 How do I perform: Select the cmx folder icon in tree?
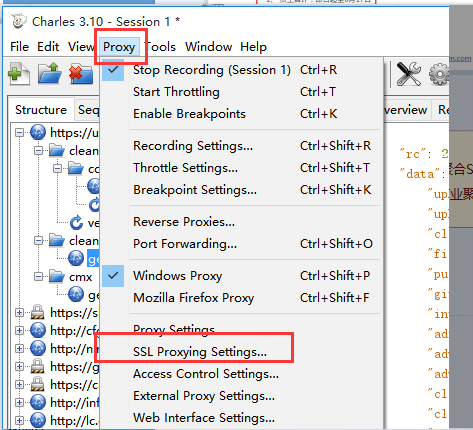tap(57, 277)
